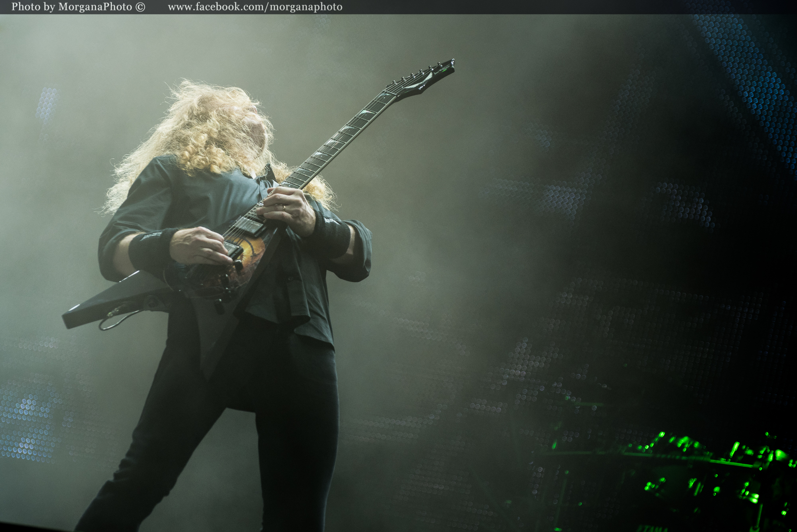Click the middle of the guitar fretboard

click(339, 137)
